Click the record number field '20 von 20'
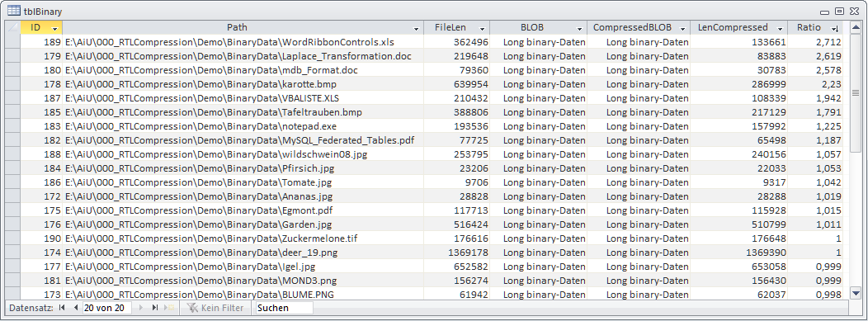868x321 pixels. [x=106, y=308]
